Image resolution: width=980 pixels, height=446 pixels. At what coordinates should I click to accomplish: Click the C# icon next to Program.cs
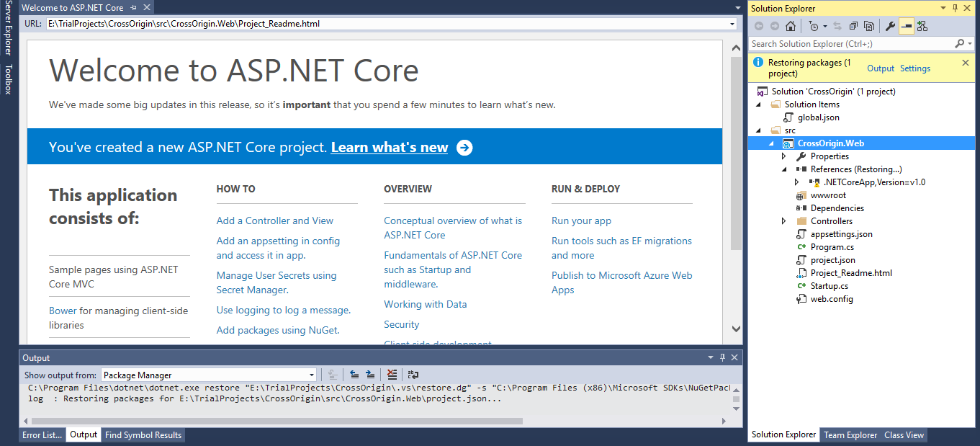point(801,247)
